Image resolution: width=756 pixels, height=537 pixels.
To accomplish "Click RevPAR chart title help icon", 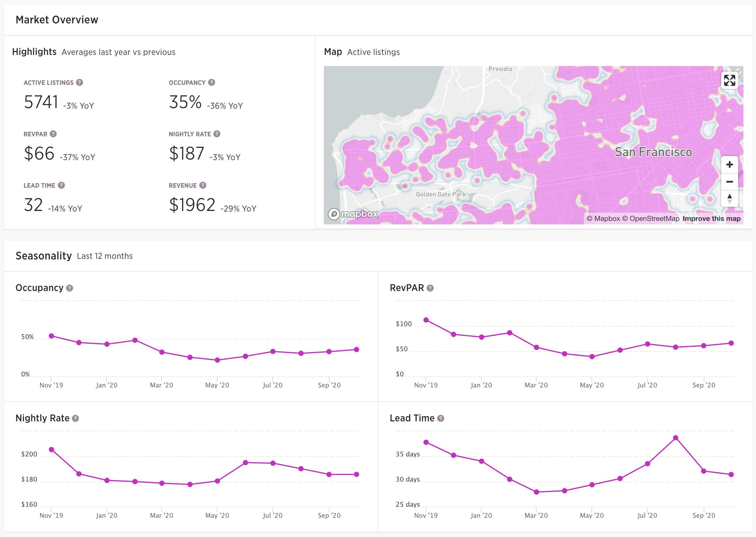I will point(430,288).
